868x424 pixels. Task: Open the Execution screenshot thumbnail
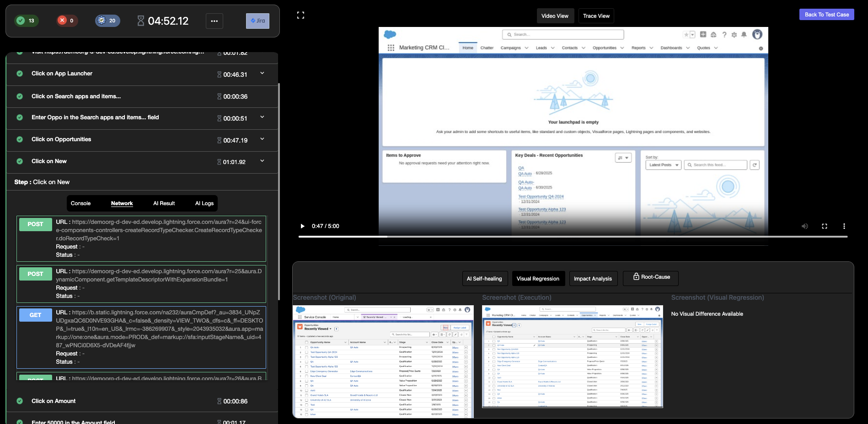pyautogui.click(x=572, y=356)
